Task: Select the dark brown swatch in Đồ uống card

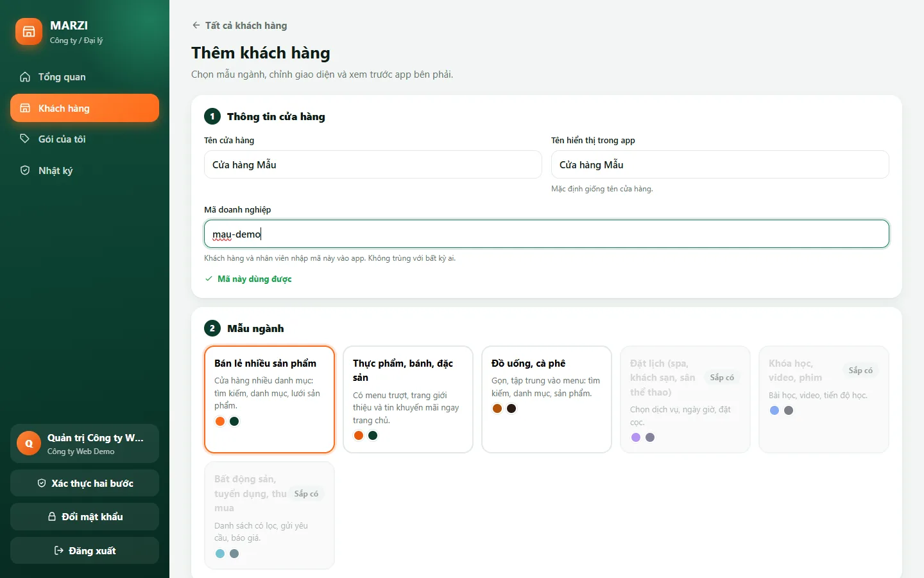Action: pyautogui.click(x=511, y=408)
